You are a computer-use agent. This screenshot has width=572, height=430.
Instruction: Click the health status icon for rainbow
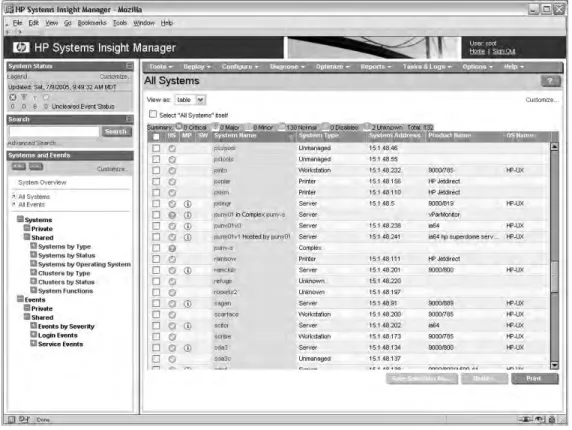[x=172, y=259]
